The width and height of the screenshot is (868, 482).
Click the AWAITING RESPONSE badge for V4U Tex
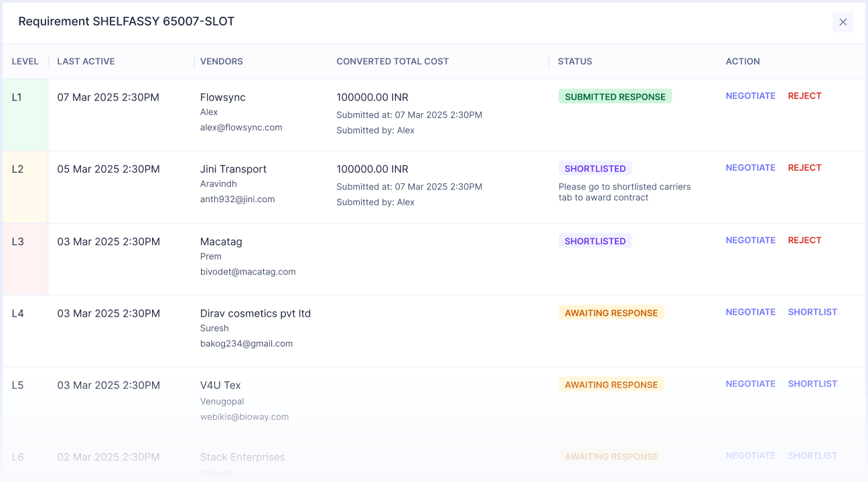[x=611, y=384]
